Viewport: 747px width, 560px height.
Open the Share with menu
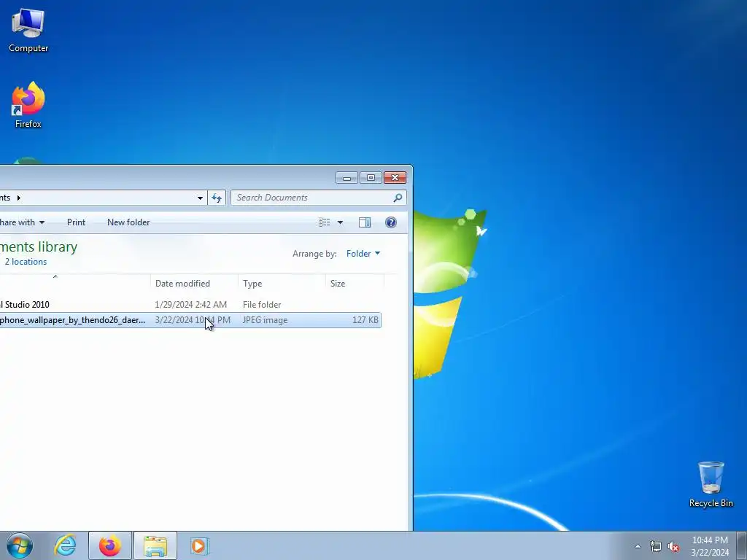point(23,222)
